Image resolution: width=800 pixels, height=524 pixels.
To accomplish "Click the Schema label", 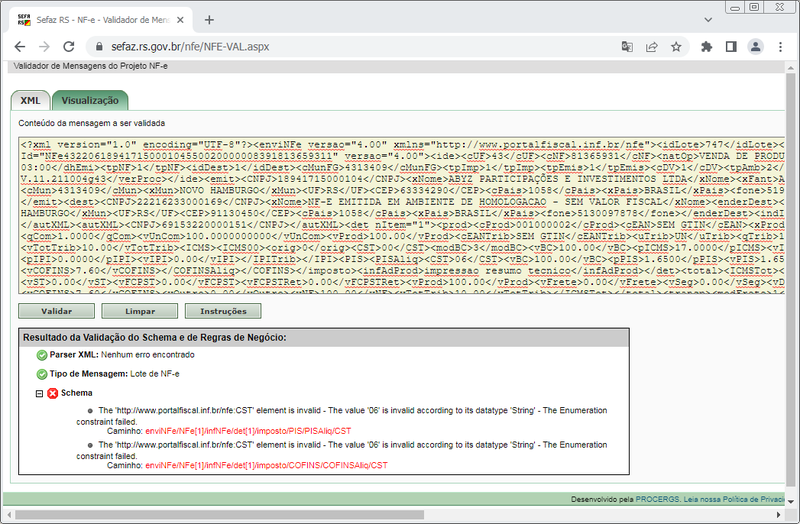I will (77, 393).
